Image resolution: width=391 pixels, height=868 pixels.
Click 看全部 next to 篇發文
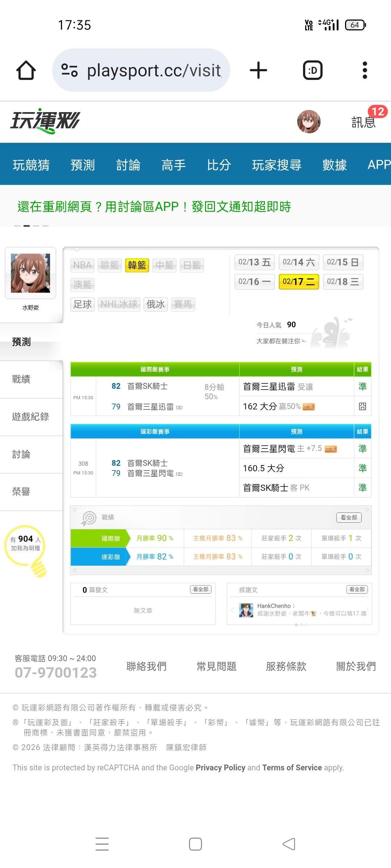pyautogui.click(x=201, y=590)
